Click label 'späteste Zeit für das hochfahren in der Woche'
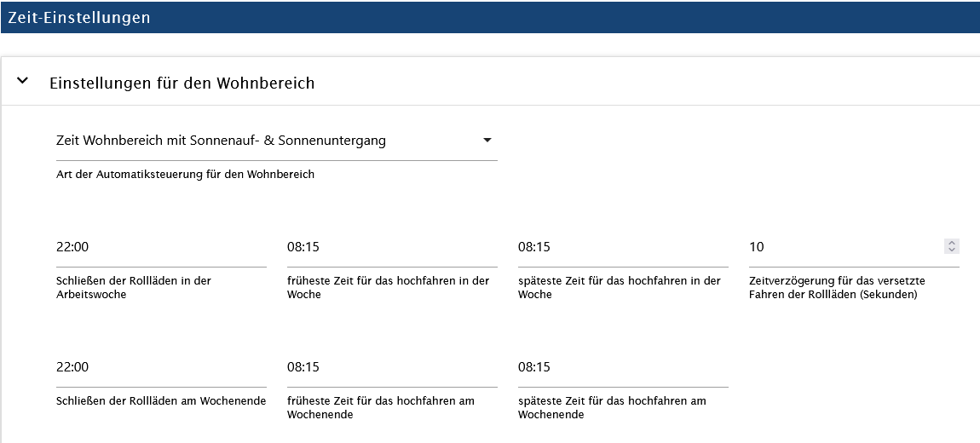Viewport: 980px width, 443px height. tap(619, 287)
